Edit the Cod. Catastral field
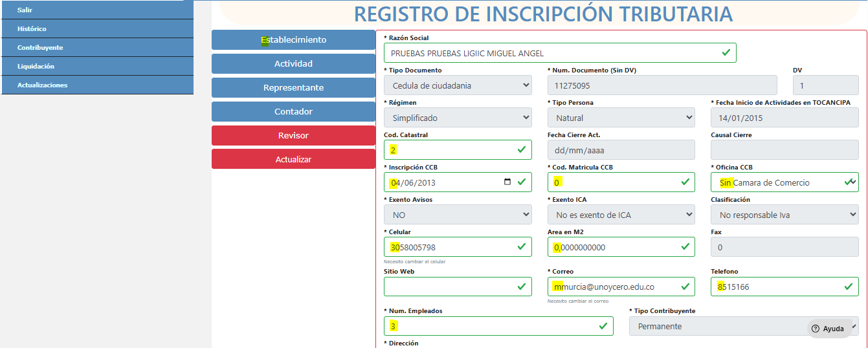The width and height of the screenshot is (868, 348). [458, 150]
